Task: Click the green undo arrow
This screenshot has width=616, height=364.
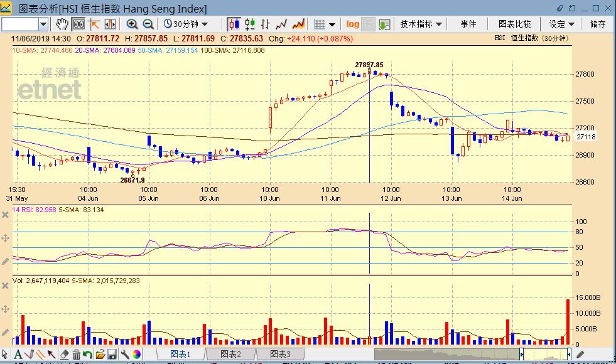Action: point(87,355)
